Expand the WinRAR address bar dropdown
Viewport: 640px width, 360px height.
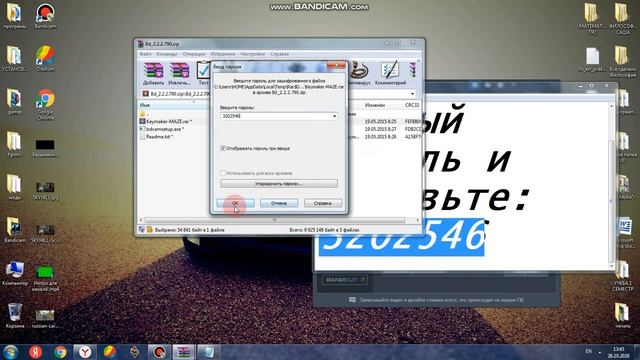pyautogui.click(x=412, y=94)
